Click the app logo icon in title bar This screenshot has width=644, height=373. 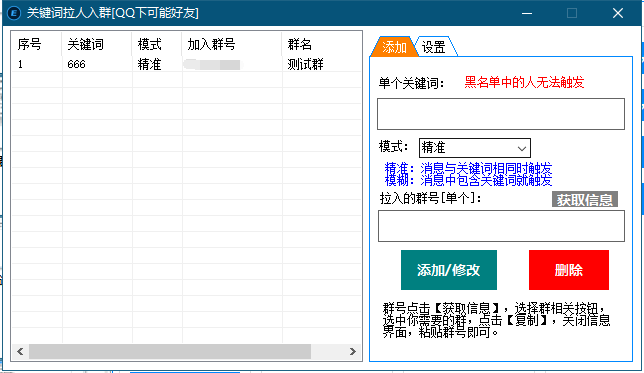(x=14, y=13)
